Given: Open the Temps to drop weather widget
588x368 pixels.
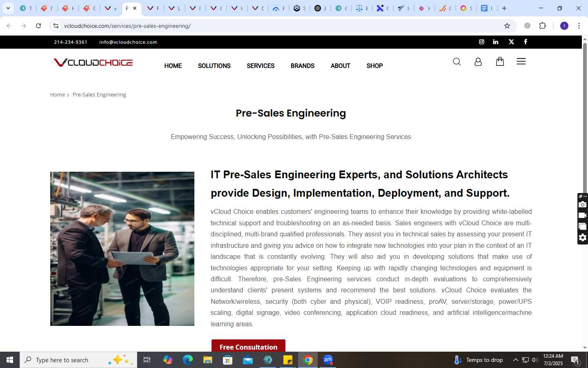Looking at the screenshot, I should [x=478, y=360].
